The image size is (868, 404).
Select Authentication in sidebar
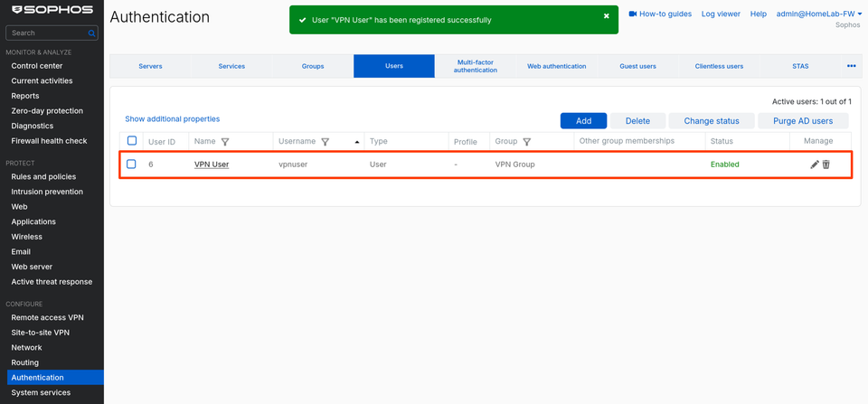(x=55, y=378)
